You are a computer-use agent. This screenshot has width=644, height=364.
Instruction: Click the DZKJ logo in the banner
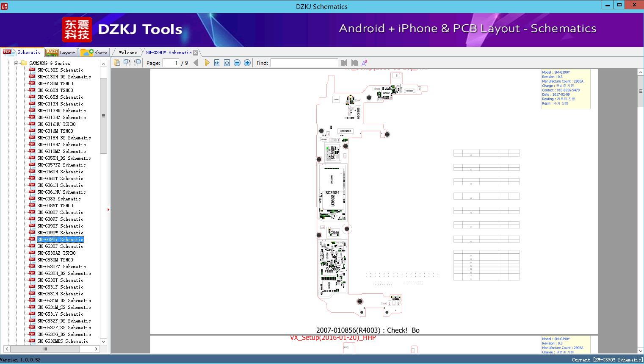(x=77, y=30)
